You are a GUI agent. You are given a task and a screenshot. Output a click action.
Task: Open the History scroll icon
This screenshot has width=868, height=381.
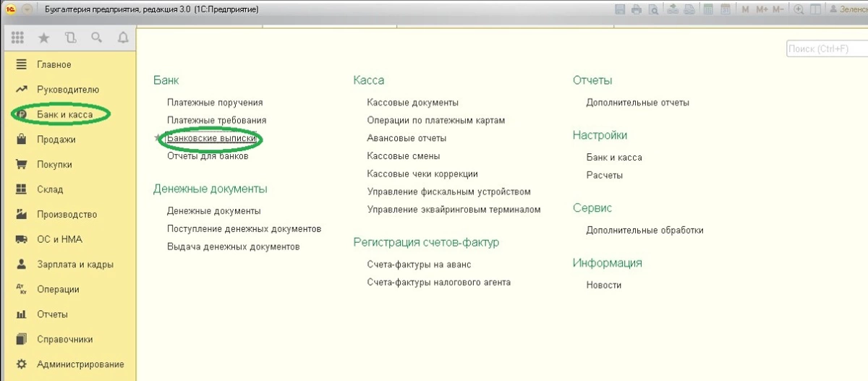point(70,38)
